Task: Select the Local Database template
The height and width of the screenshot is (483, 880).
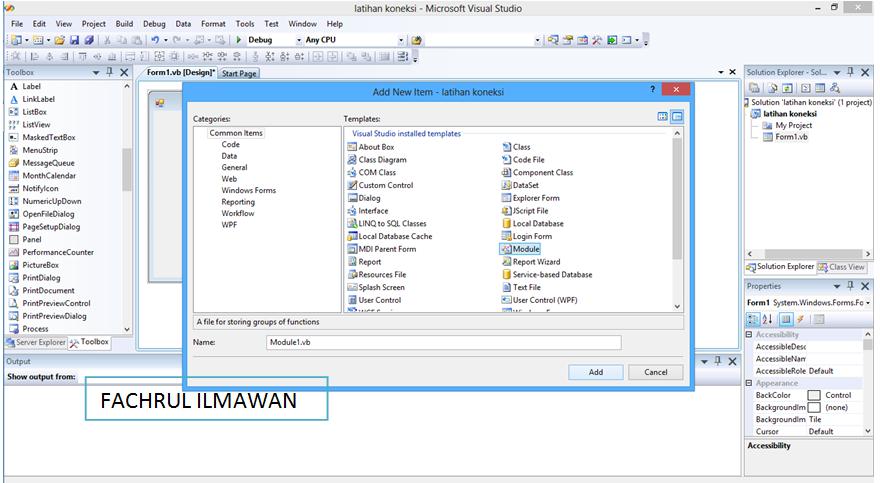Action: point(533,223)
